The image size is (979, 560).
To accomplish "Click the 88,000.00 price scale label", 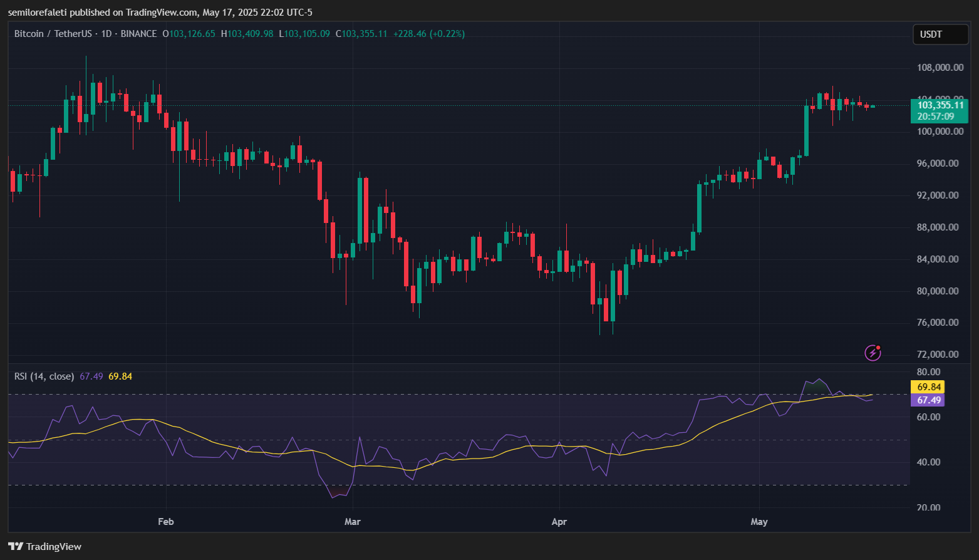I will 937,227.
